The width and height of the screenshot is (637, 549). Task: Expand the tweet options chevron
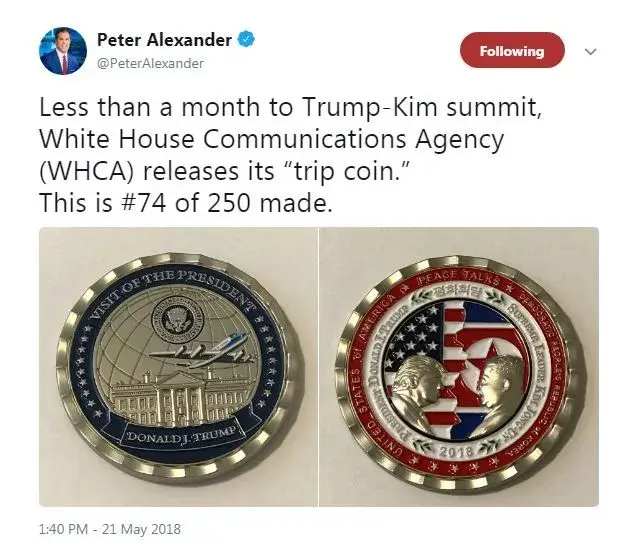click(x=590, y=52)
